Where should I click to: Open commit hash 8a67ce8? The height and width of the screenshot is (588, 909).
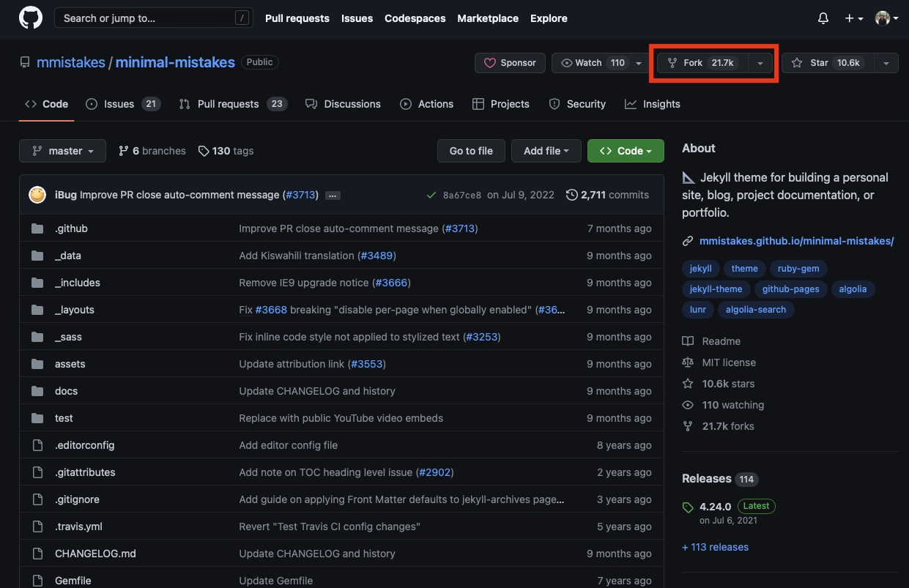click(x=462, y=195)
